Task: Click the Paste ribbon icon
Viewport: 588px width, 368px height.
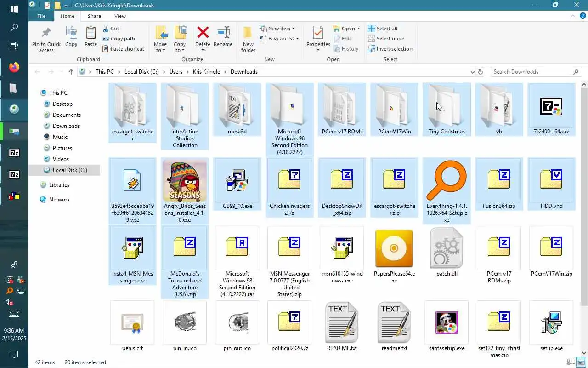Action: tap(91, 33)
